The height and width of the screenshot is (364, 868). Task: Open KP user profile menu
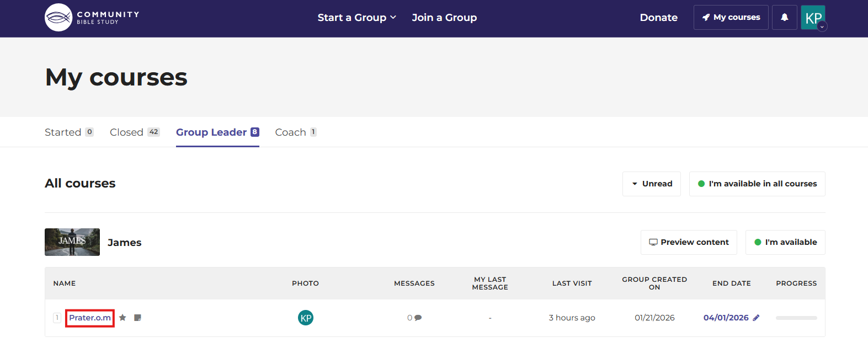(x=813, y=18)
